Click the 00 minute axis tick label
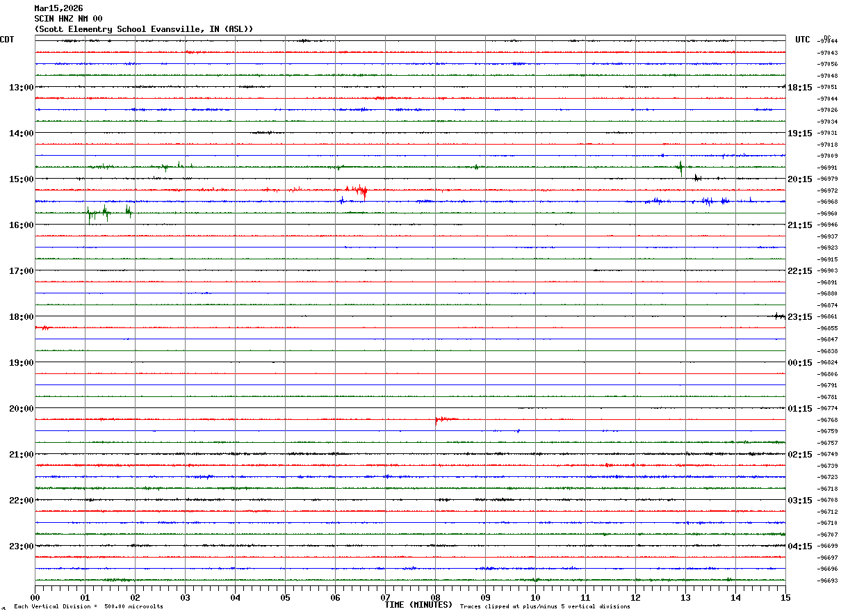Image resolution: width=841 pixels, height=616 pixels. (x=35, y=598)
